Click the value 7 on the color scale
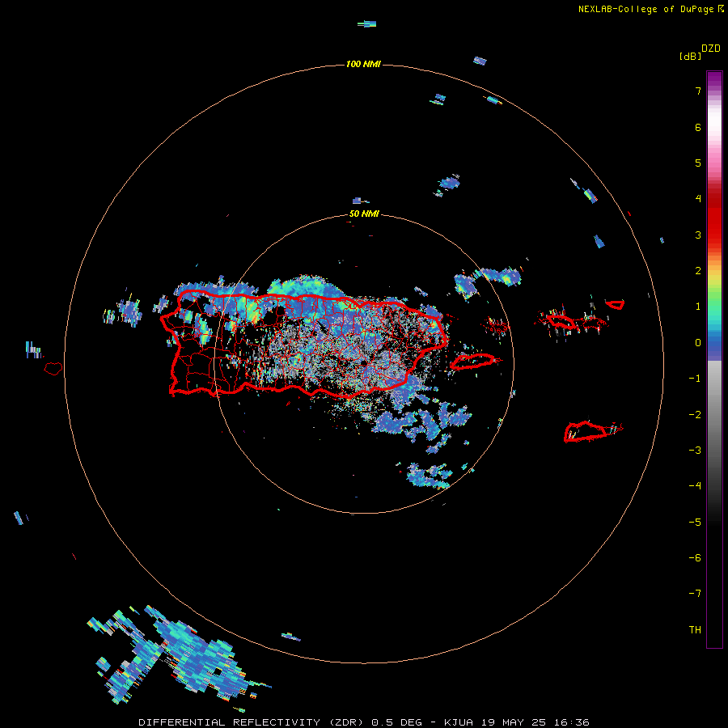728x728 pixels. (698, 91)
